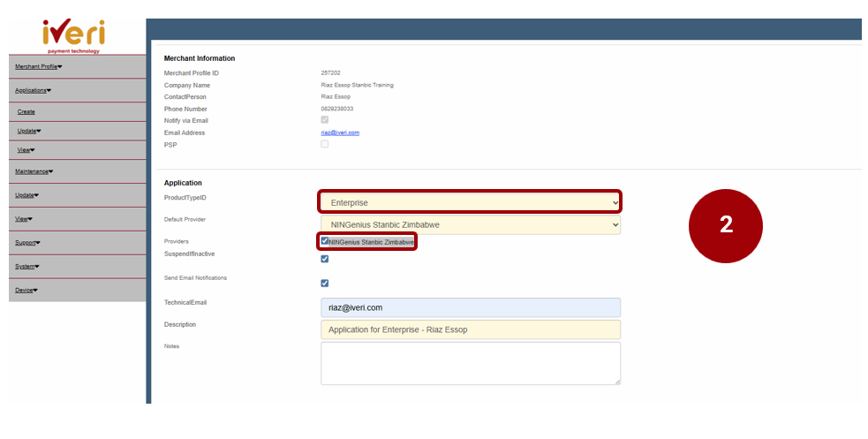Screen dimensions: 868x439
Task: Click company name Riaz Essop Stanbic Training
Action: pyautogui.click(x=357, y=86)
